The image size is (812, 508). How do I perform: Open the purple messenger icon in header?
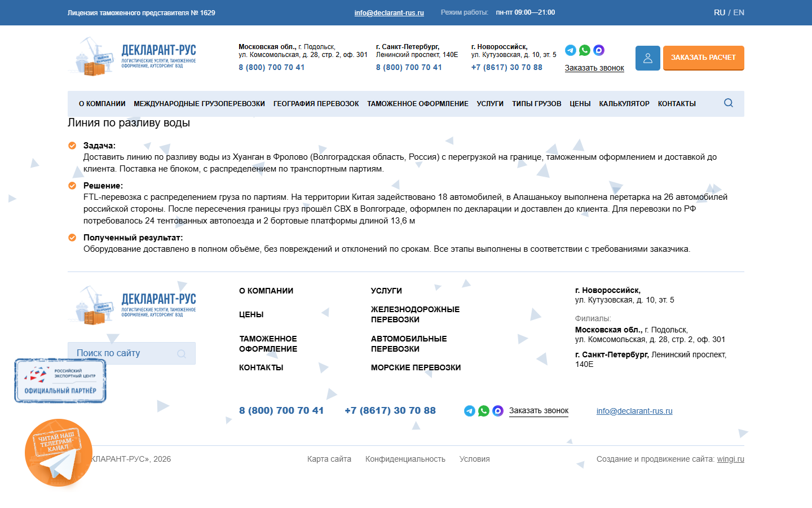tap(599, 50)
